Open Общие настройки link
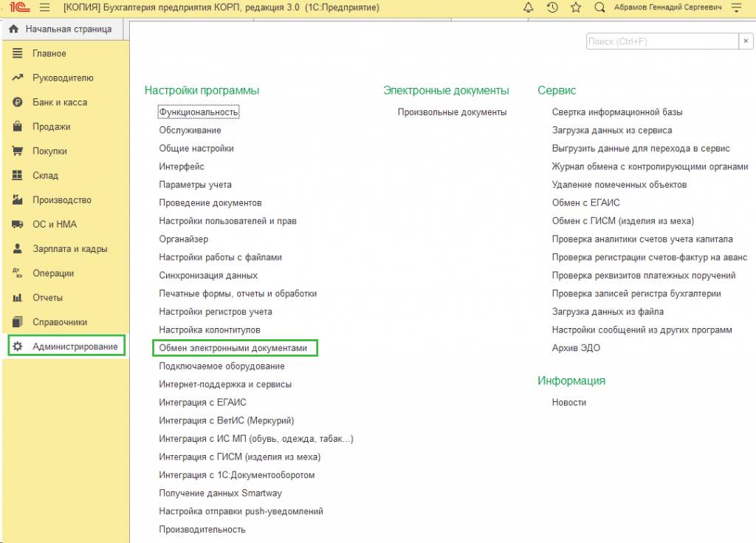 coord(196,148)
